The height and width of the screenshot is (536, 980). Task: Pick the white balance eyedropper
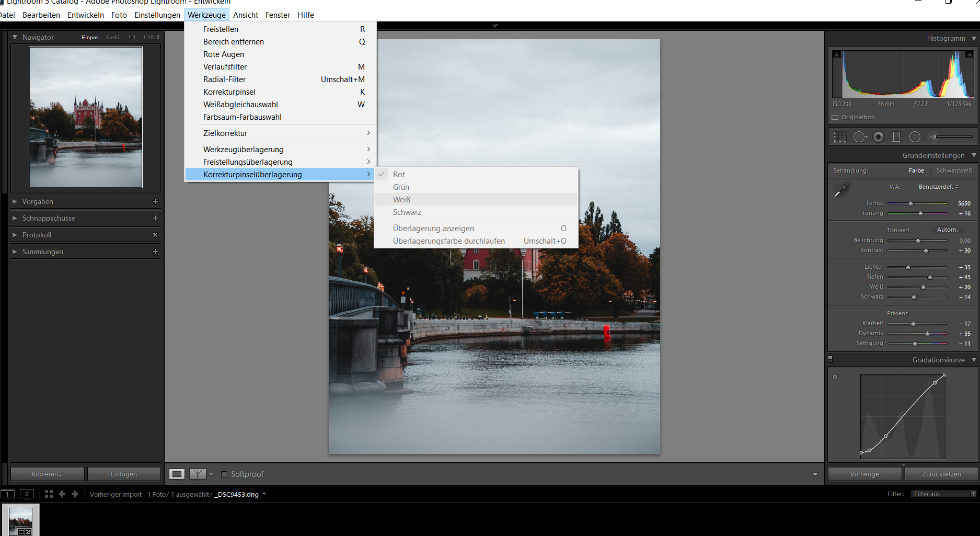tap(841, 189)
